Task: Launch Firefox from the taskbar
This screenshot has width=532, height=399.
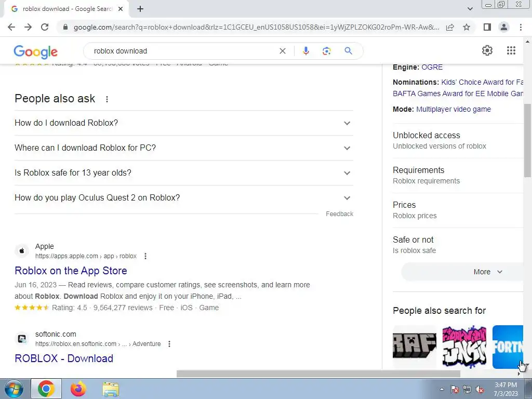Action: point(78,389)
